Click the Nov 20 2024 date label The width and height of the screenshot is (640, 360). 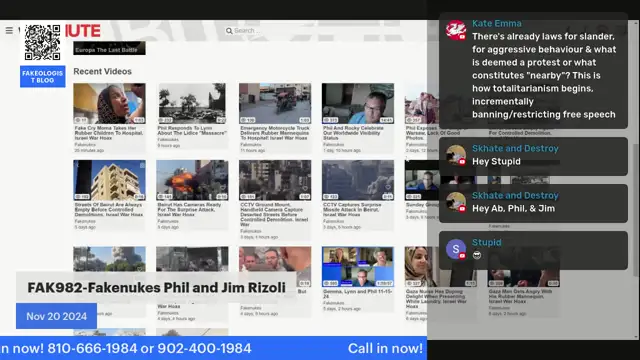click(x=56, y=316)
